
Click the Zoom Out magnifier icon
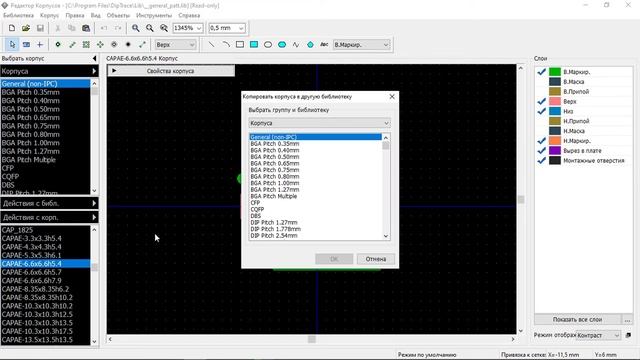(x=150, y=28)
